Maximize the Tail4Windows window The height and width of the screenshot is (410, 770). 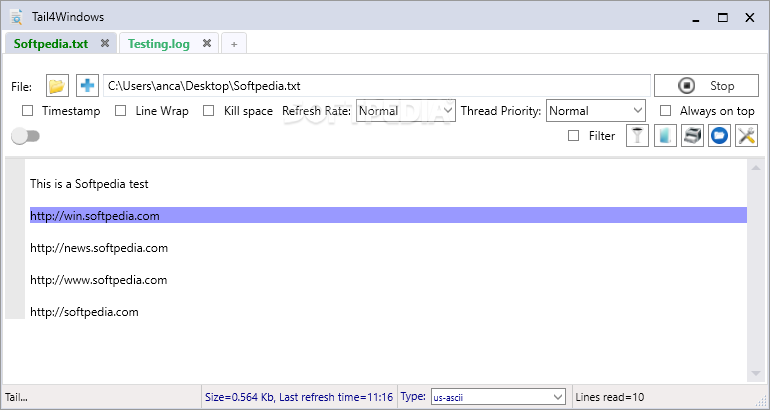pos(723,18)
